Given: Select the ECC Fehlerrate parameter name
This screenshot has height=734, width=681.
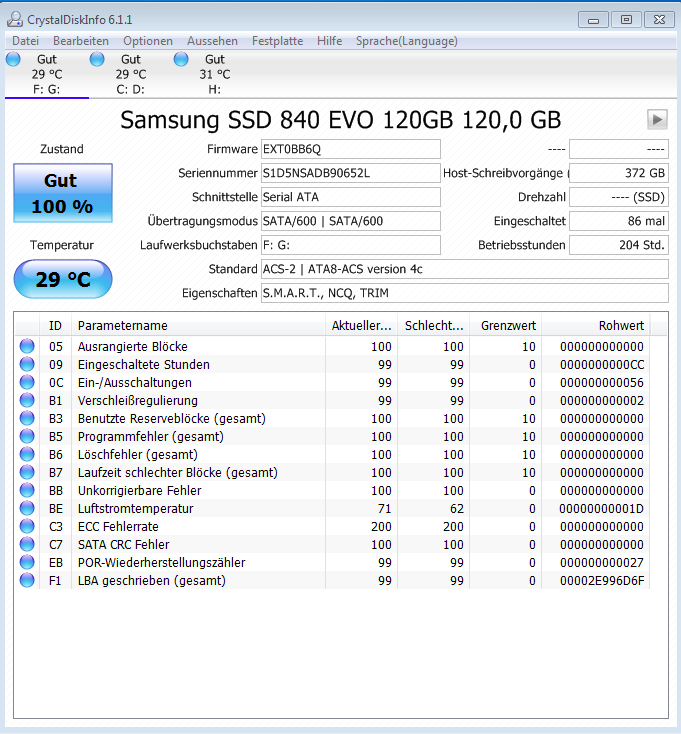Looking at the screenshot, I should pos(118,527).
